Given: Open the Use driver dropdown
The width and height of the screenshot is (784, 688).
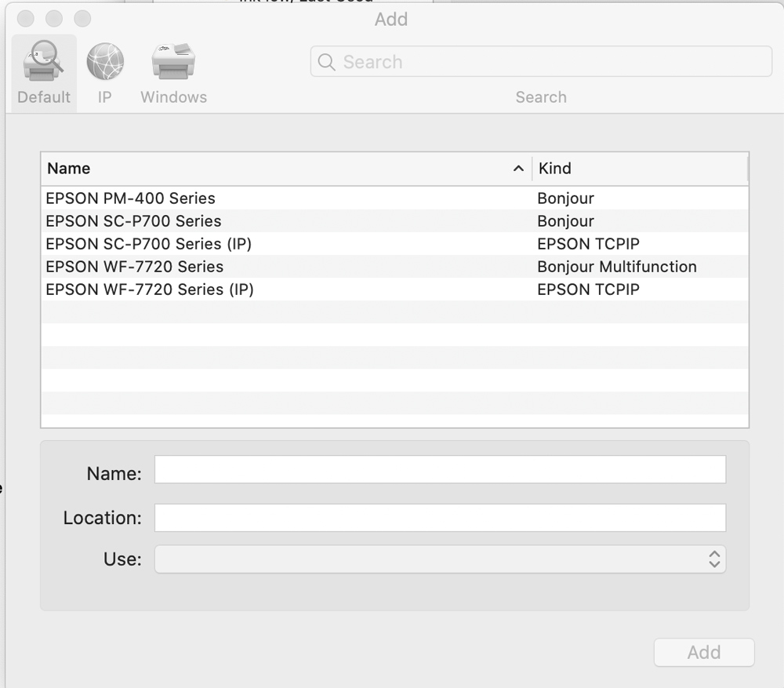Looking at the screenshot, I should 440,559.
